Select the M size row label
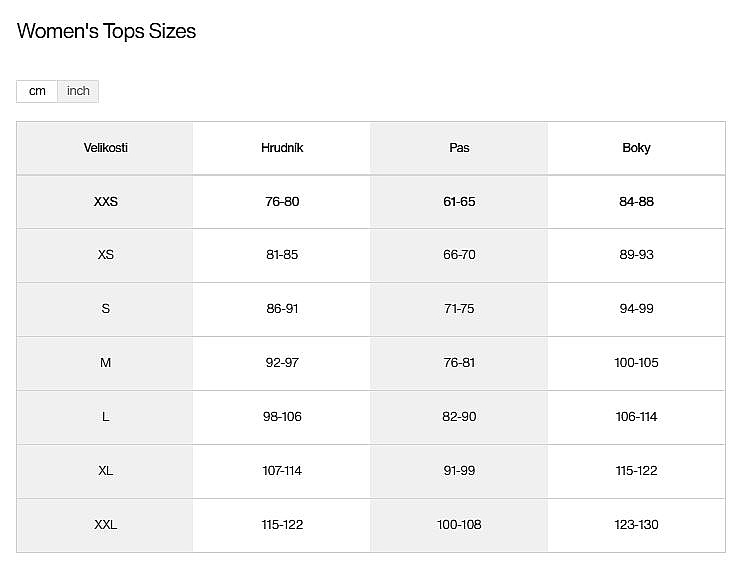The image size is (740, 571). pos(106,363)
